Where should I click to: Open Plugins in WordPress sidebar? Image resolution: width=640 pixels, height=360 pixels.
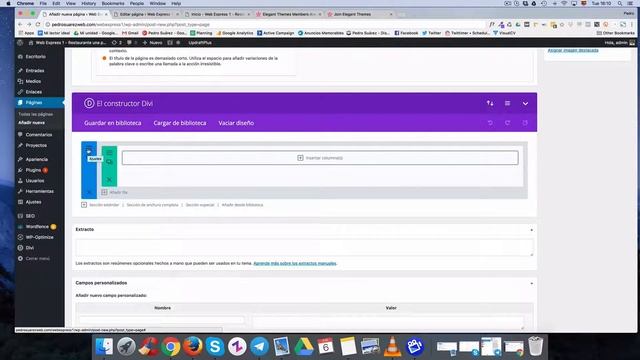pyautogui.click(x=33, y=170)
